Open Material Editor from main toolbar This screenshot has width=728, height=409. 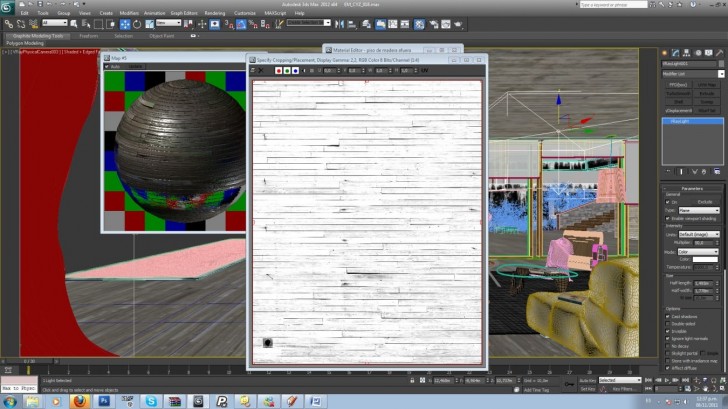point(419,24)
